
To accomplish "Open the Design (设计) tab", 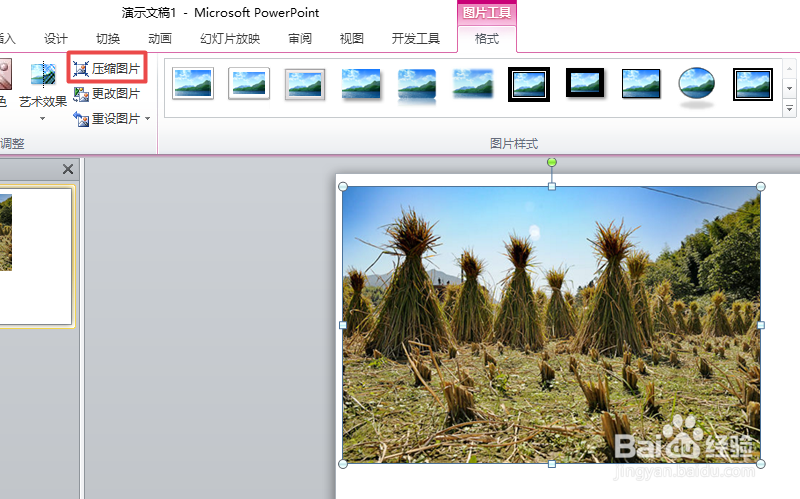I will pos(56,39).
